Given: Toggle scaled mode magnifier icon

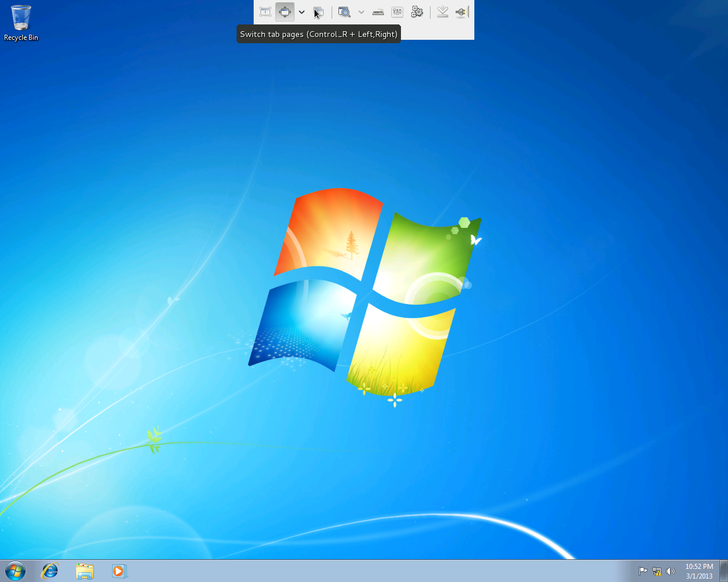Looking at the screenshot, I should pos(344,12).
